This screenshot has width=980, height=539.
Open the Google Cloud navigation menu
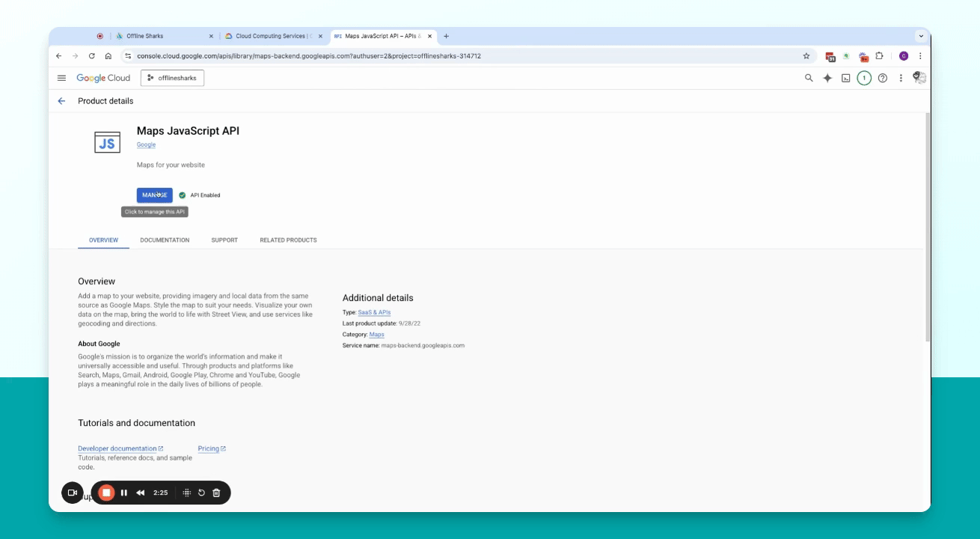[61, 78]
